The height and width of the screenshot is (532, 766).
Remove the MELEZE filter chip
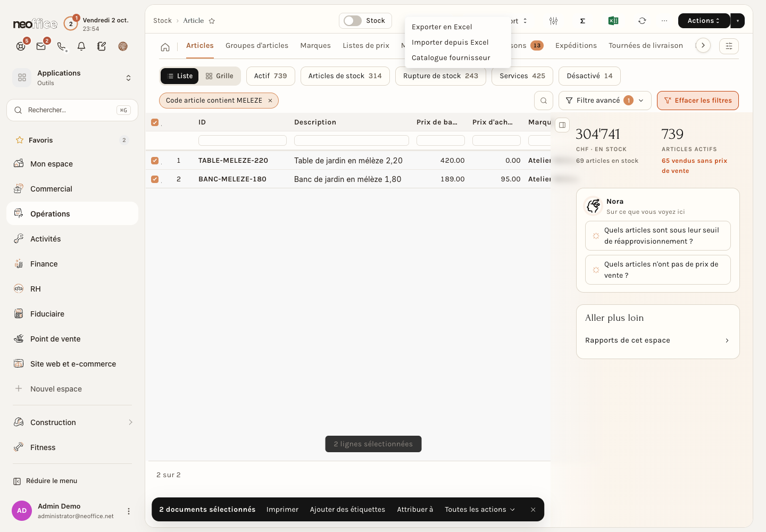coord(270,101)
